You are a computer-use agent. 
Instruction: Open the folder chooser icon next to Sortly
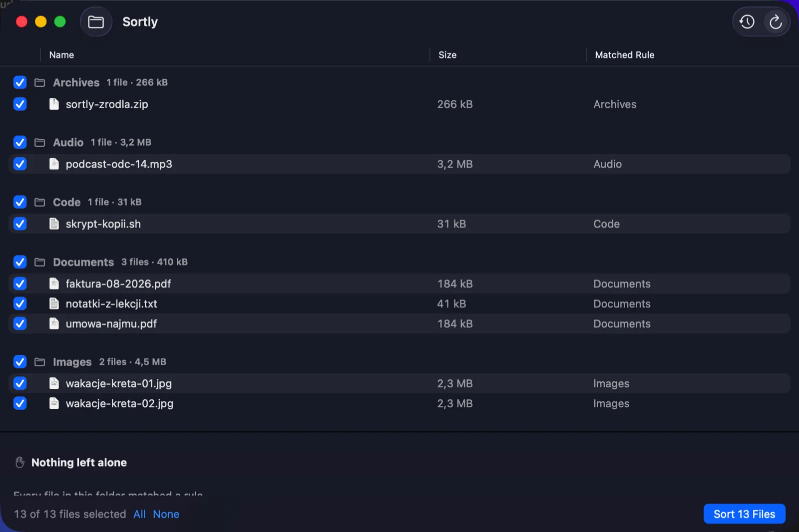(x=96, y=22)
